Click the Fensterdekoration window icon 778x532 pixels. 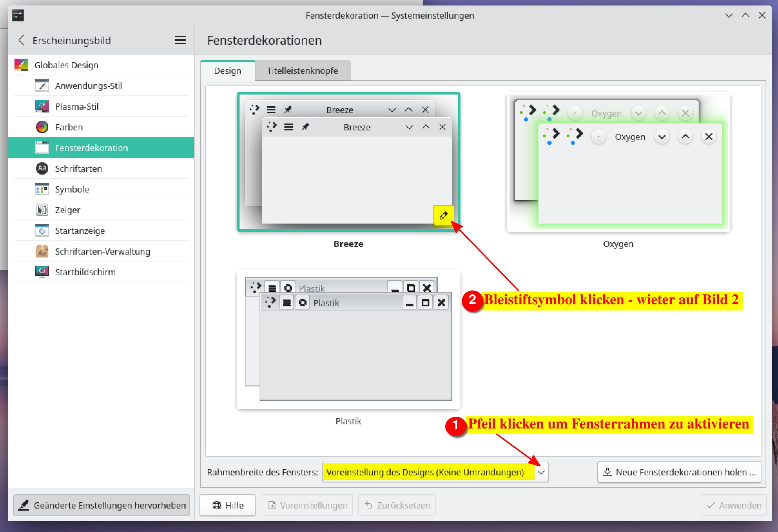[x=42, y=148]
